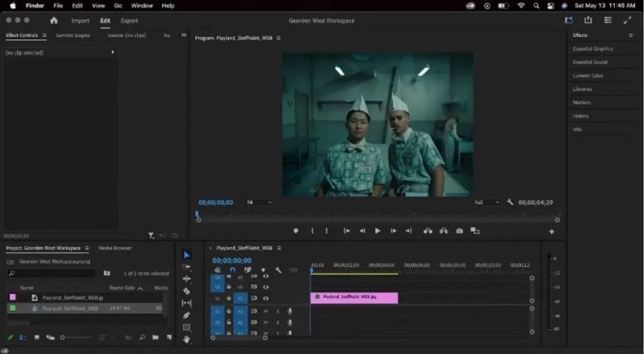Select the Track Select Forward tool
The height and width of the screenshot is (354, 644).
pyautogui.click(x=187, y=267)
